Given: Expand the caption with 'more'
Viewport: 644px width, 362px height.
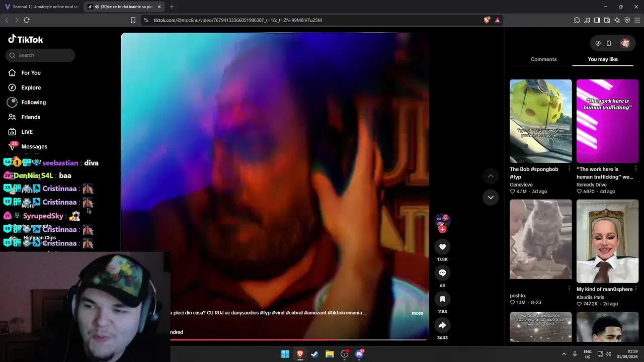Looking at the screenshot, I should (417, 313).
